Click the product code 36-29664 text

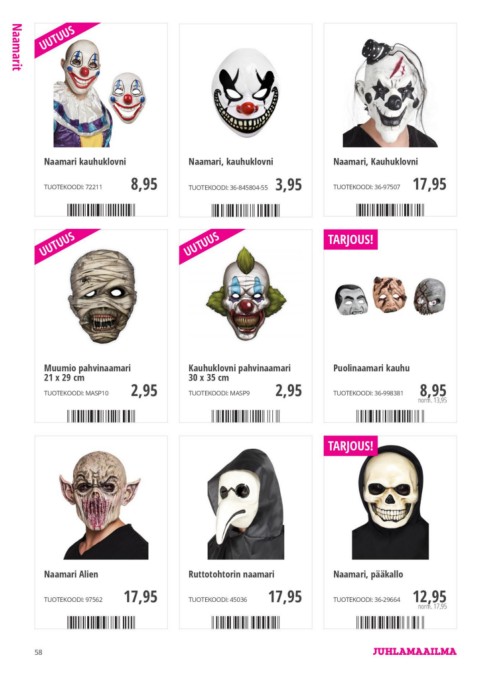(x=387, y=600)
